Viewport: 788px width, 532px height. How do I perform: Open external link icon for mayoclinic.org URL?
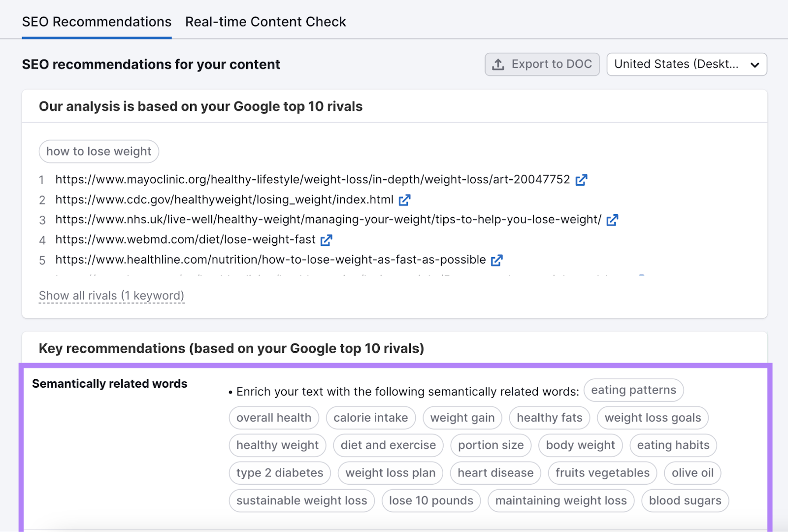(x=581, y=180)
